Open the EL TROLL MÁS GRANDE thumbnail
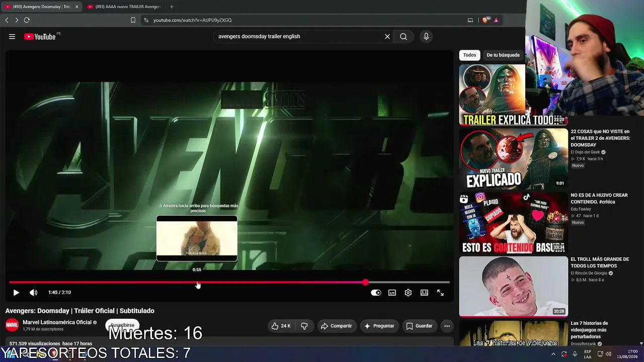The image size is (644, 362). [x=513, y=287]
